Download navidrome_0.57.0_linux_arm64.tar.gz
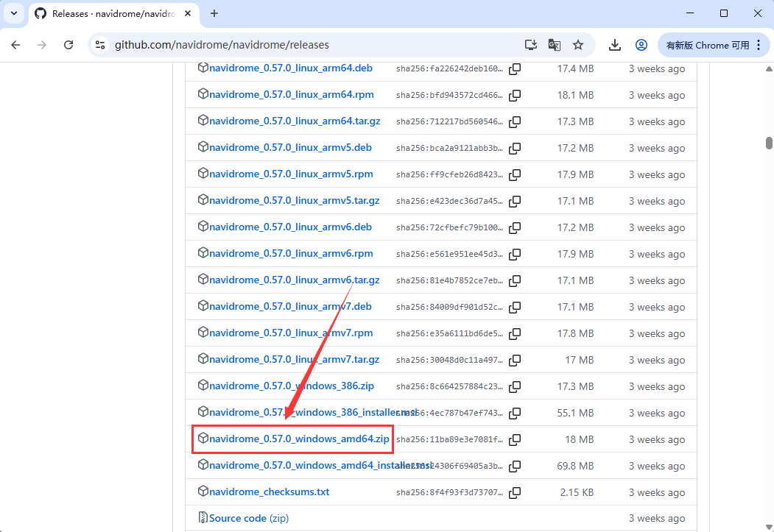 295,121
